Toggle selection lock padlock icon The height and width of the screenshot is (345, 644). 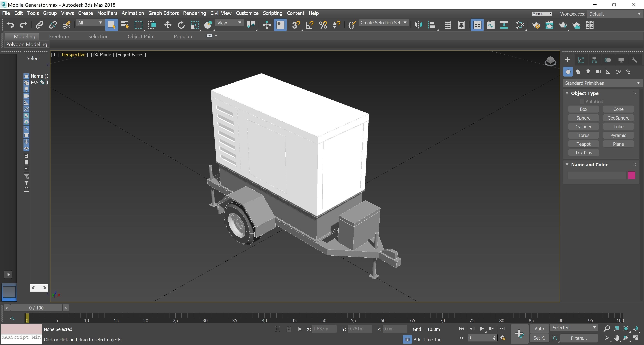pos(289,329)
